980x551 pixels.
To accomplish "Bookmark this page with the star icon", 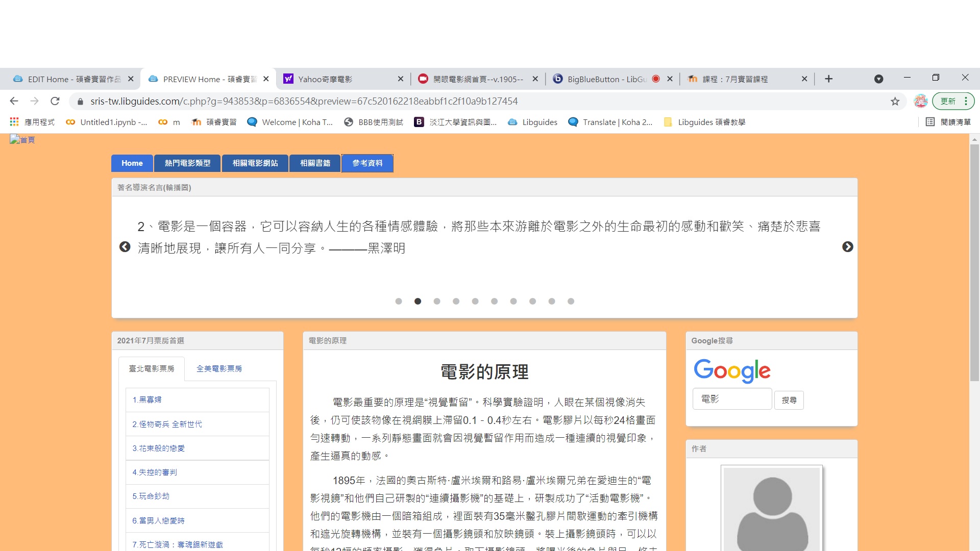I will pyautogui.click(x=895, y=101).
